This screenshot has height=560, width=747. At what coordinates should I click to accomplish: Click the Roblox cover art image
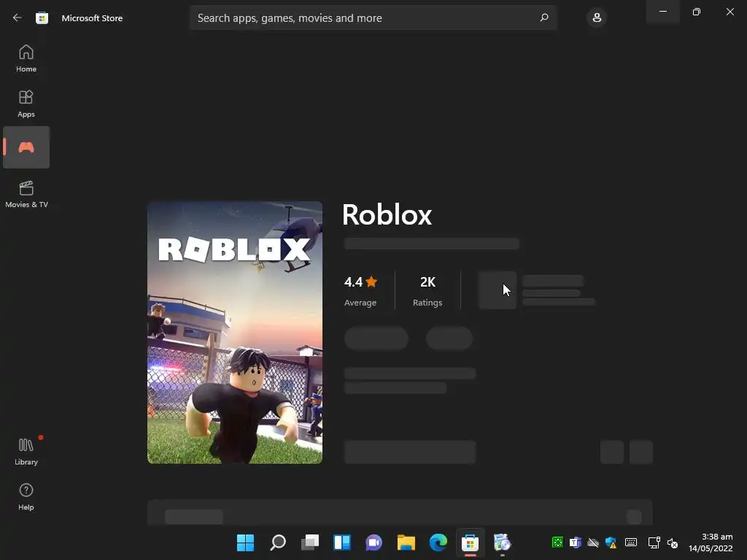point(235,332)
